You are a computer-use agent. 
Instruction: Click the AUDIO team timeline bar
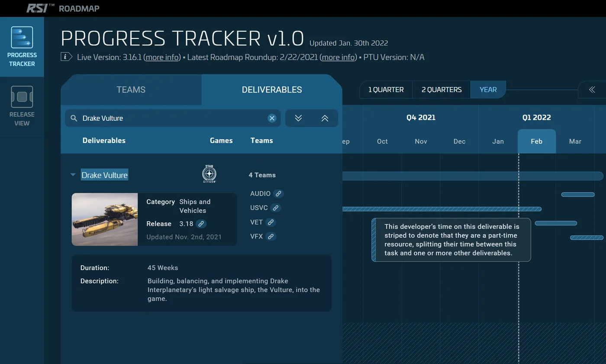pyautogui.click(x=578, y=194)
